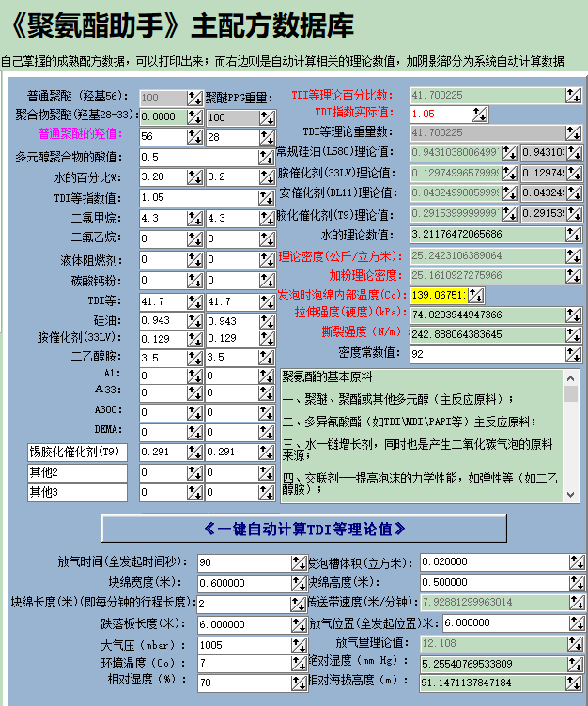The height and width of the screenshot is (706, 588).
Task: Click spinner arrows beside TDI指数实际值 field
Action: coord(479,114)
